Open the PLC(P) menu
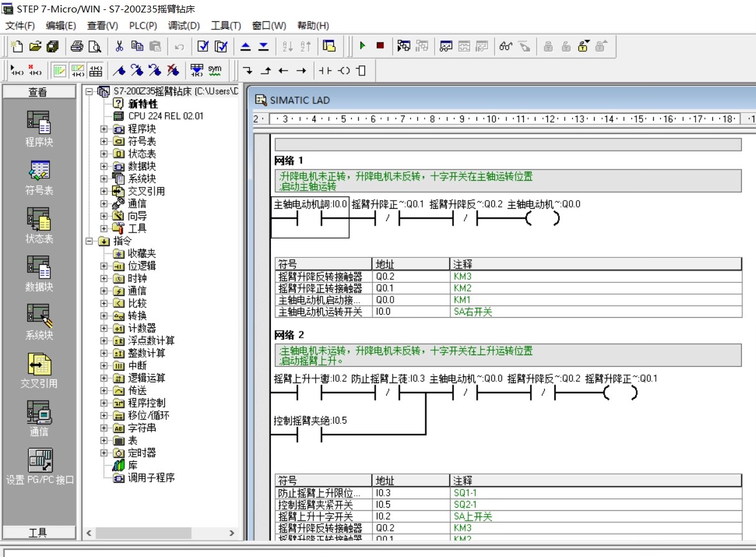Image resolution: width=756 pixels, height=557 pixels. pyautogui.click(x=143, y=26)
